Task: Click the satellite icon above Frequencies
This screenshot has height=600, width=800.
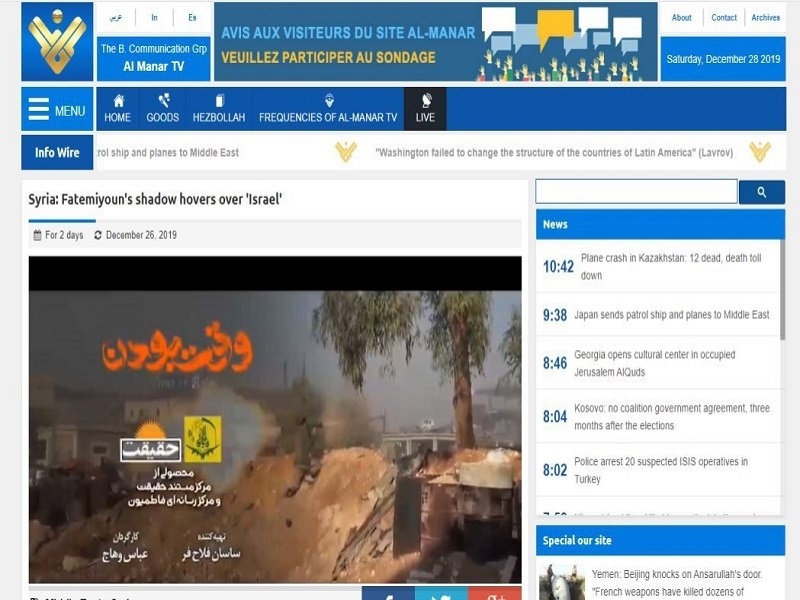Action: (330, 100)
